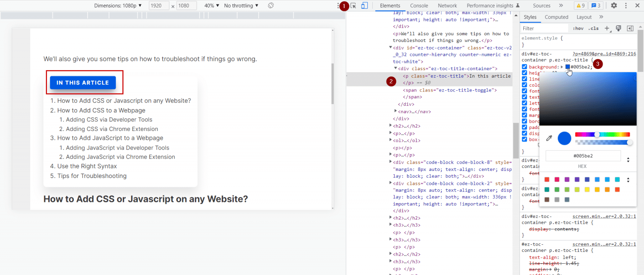
Task: Expand the nav element in DOM tree
Action: point(396,111)
